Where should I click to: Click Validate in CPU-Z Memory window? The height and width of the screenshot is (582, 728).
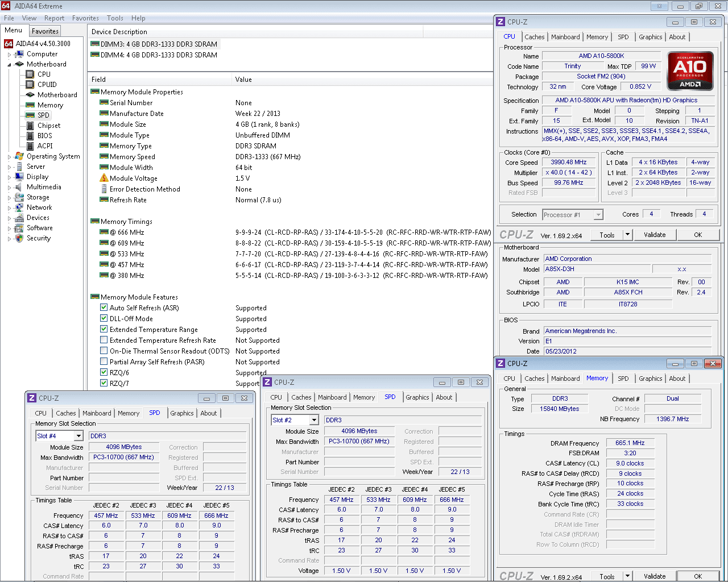(x=655, y=576)
